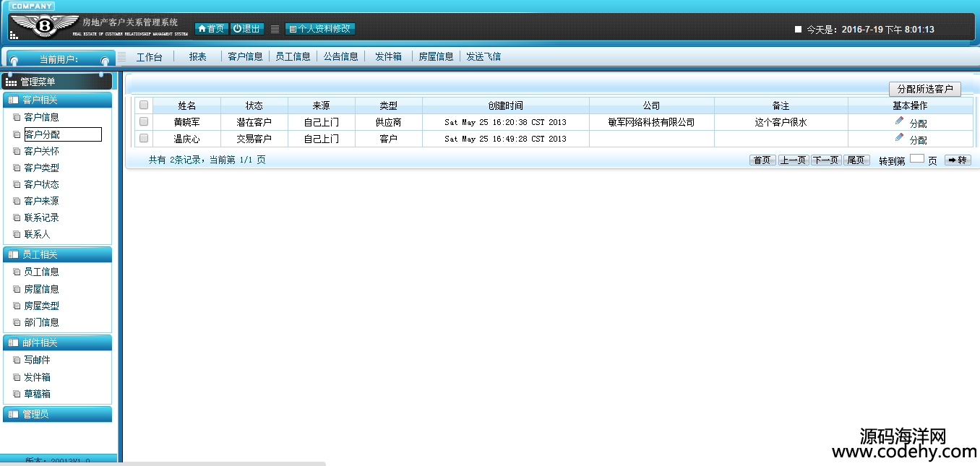Collapse the 客户相关 sidebar section
The image size is (980, 466).
[58, 100]
